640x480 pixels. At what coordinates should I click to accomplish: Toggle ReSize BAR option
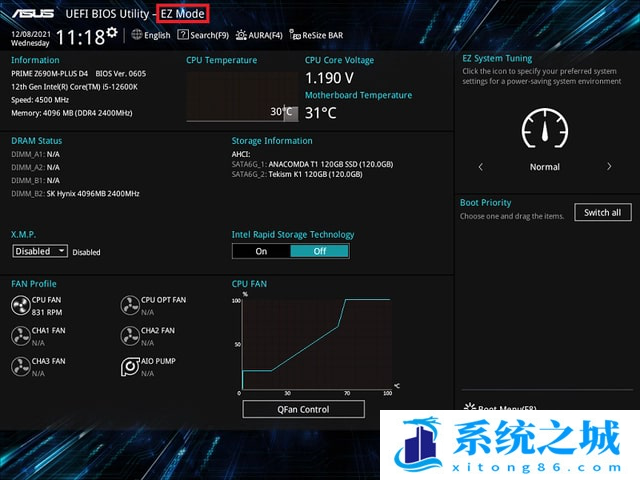pyautogui.click(x=316, y=35)
